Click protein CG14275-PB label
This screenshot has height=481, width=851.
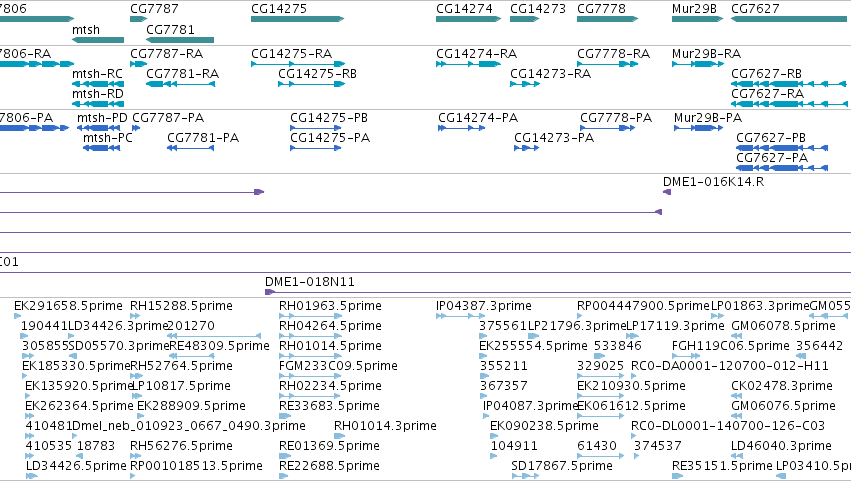coord(329,118)
